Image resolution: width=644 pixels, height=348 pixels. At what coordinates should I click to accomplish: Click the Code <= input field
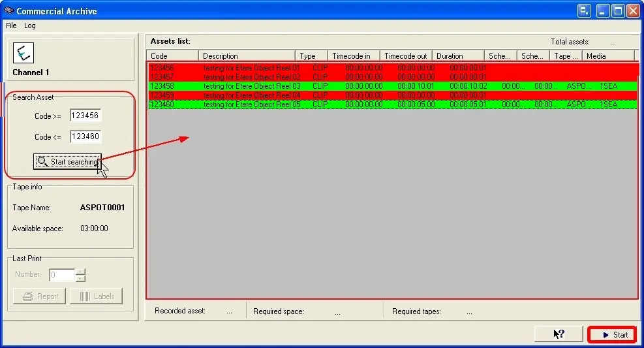(x=85, y=136)
